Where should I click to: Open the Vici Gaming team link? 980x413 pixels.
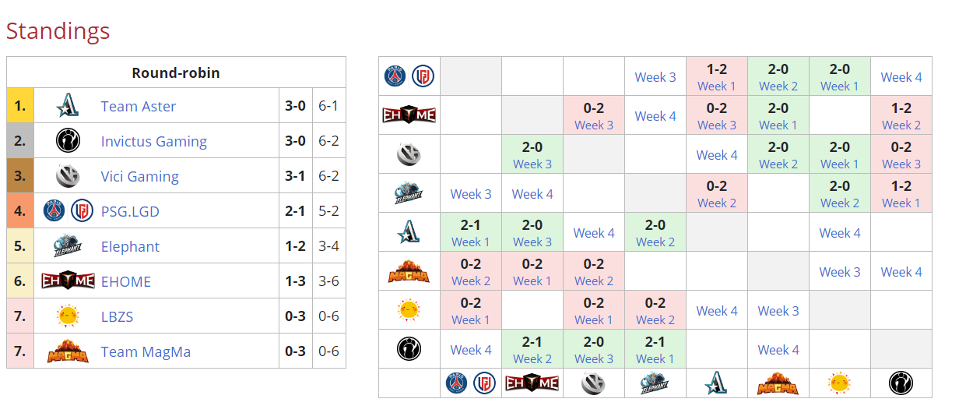(x=139, y=176)
